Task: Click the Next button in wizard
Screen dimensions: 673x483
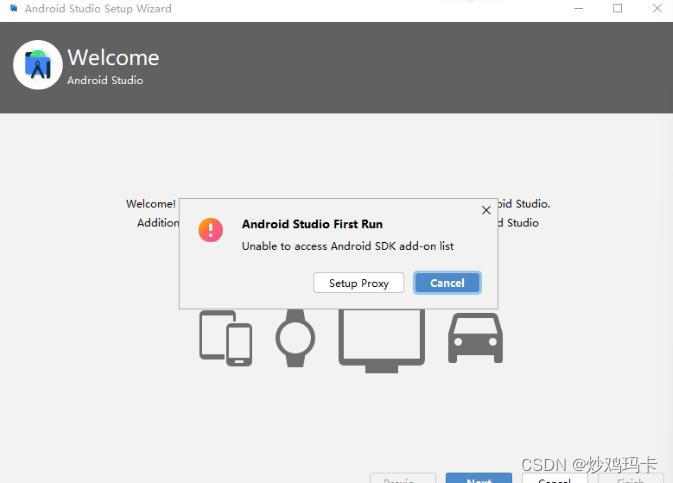Action: tap(479, 478)
